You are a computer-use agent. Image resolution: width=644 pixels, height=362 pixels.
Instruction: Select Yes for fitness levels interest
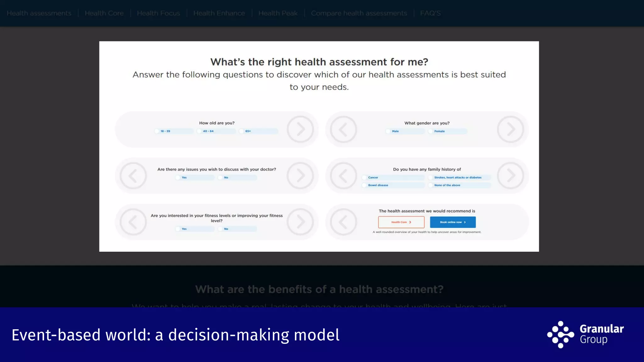point(195,229)
